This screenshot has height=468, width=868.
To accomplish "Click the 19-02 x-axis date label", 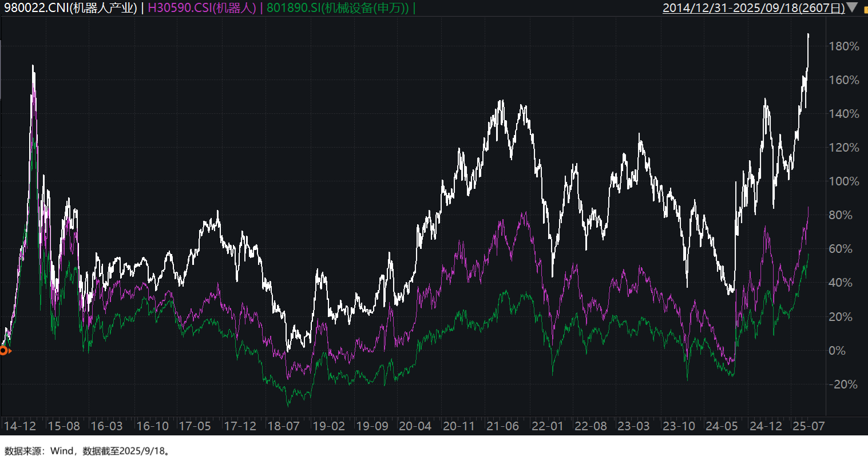I will tap(328, 426).
